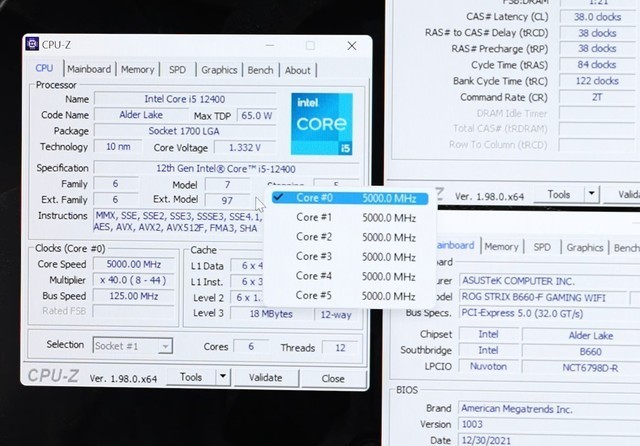Open the Bench tab in front CPU-Z window
The image size is (640, 446).
pyautogui.click(x=260, y=70)
